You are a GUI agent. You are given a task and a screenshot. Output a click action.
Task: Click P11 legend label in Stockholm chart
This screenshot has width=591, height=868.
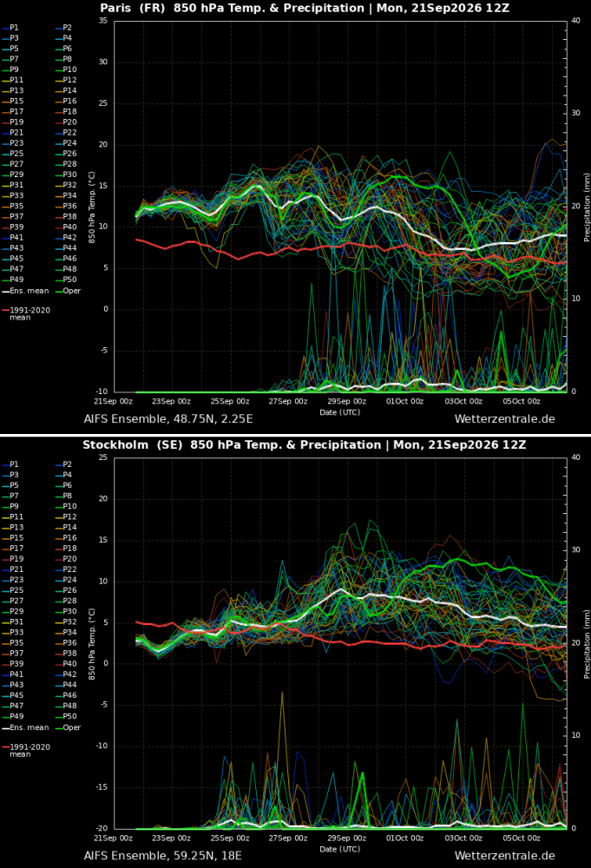13,517
